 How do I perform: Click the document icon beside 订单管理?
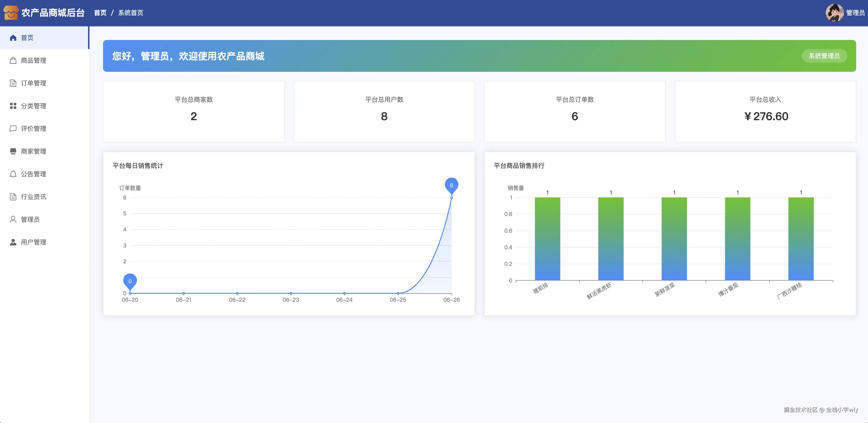(x=13, y=83)
